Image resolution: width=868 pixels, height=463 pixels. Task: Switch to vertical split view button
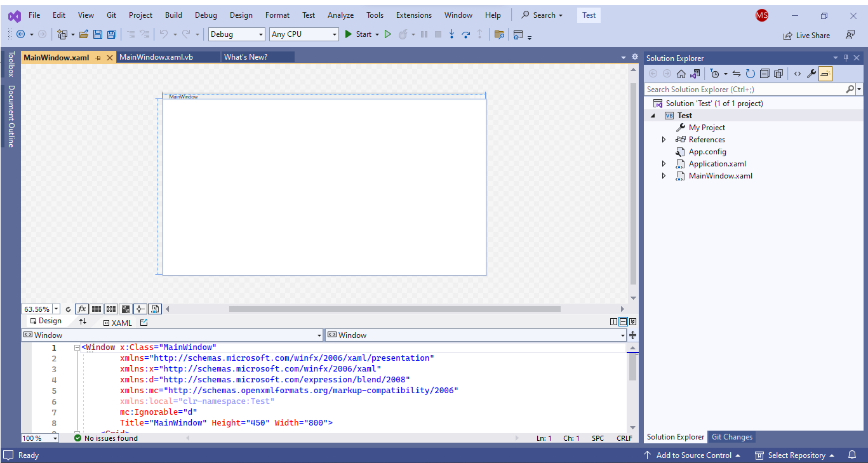(614, 322)
